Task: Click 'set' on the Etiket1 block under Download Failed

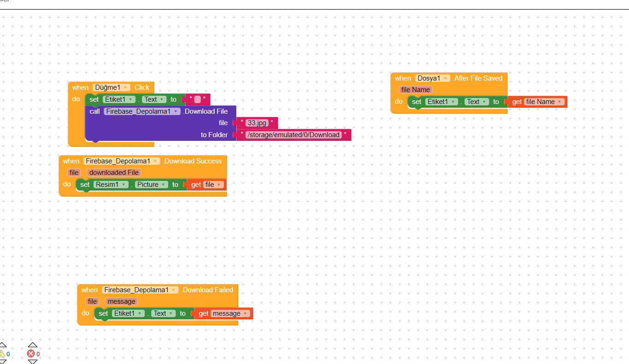Action: 103,313
